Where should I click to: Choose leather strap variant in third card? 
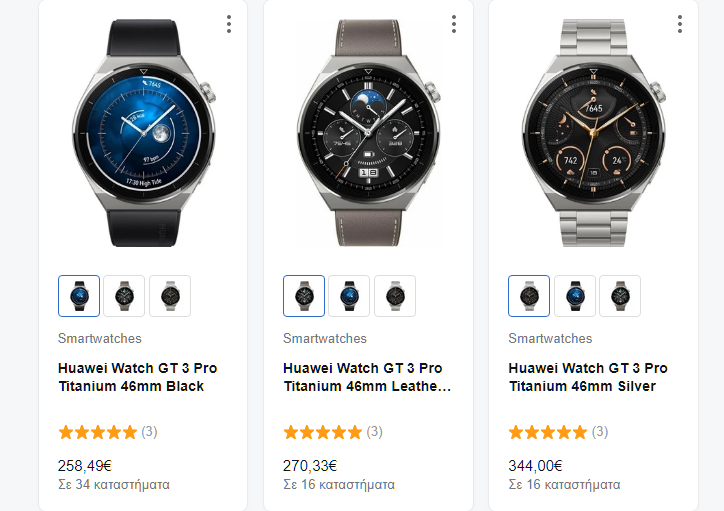tap(620, 296)
